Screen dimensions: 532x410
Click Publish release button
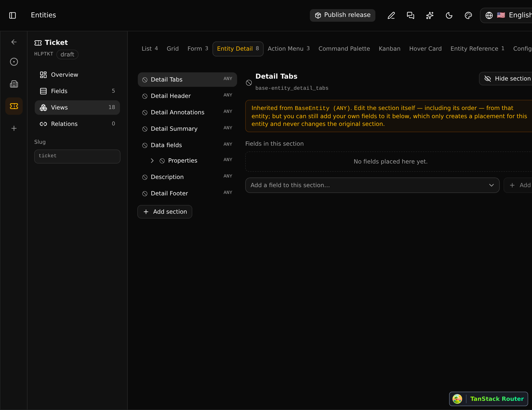coord(342,15)
